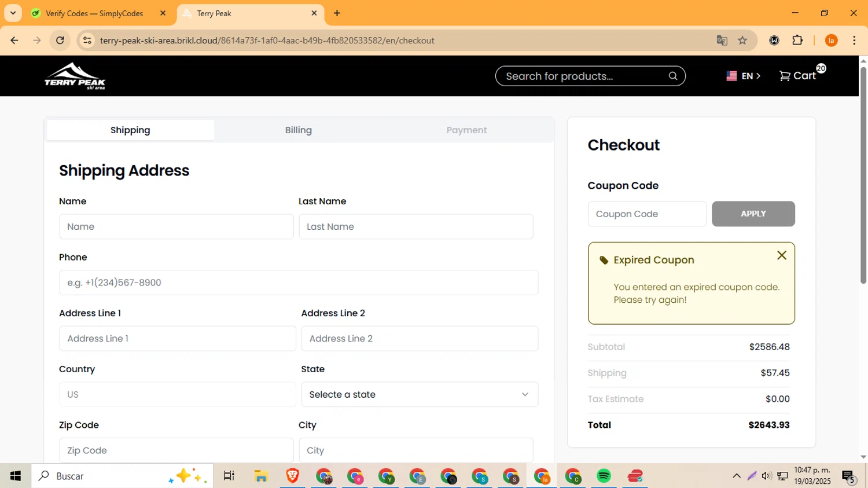Click the Address Line 1 field
Image resolution: width=868 pixels, height=488 pixels.
[178, 339]
